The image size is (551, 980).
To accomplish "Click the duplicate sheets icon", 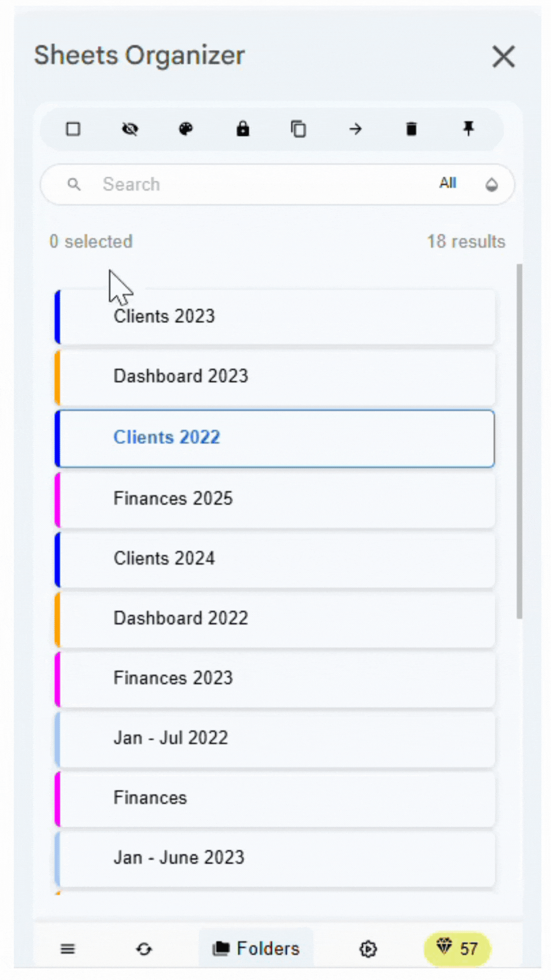I will (298, 129).
